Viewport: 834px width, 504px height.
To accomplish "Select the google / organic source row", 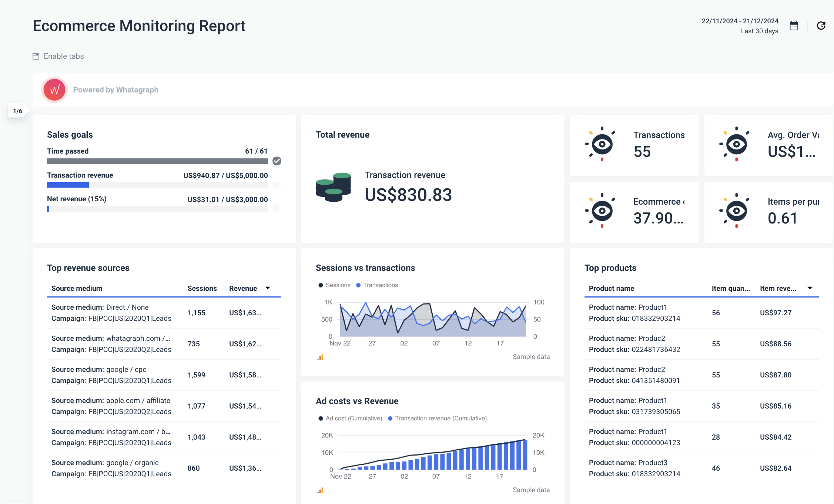I will (x=164, y=468).
